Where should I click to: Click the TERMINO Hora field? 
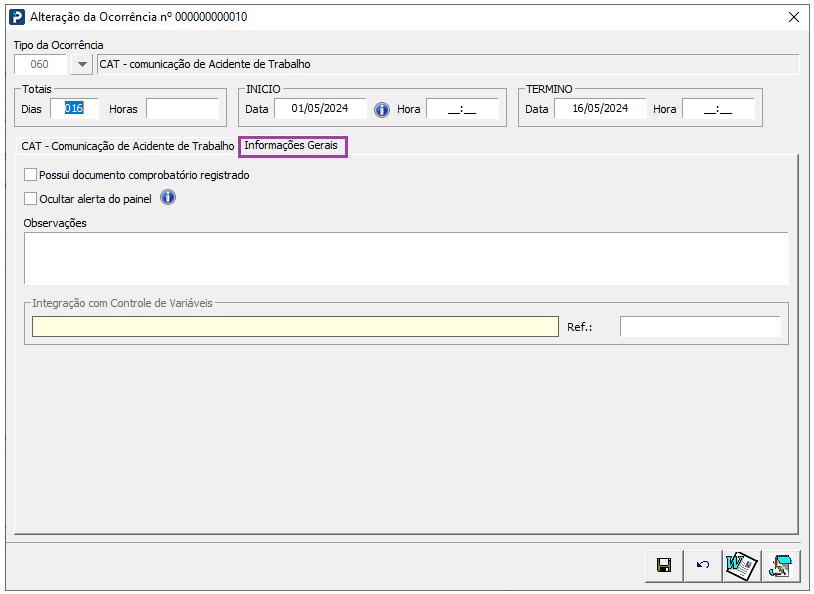[718, 109]
